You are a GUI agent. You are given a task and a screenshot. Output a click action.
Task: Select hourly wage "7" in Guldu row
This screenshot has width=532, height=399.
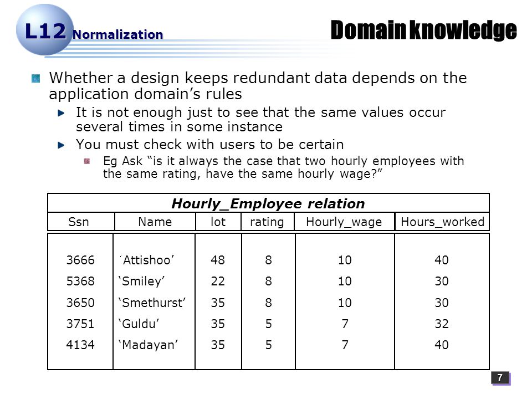tap(345, 324)
